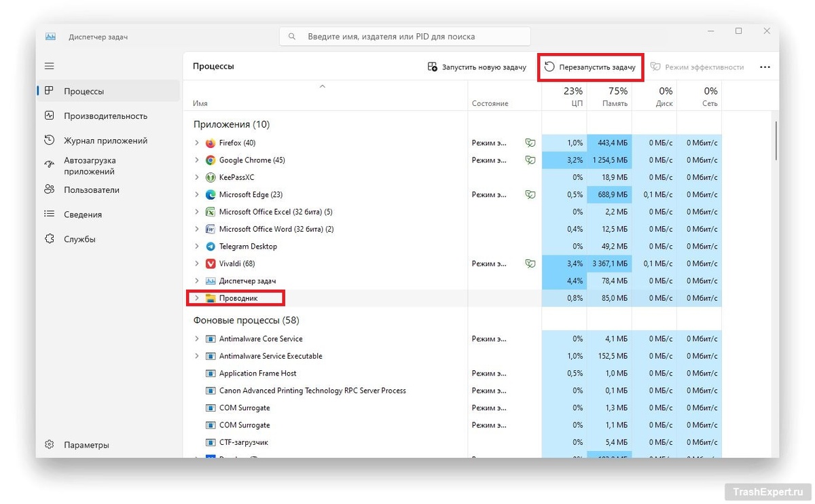Collapse the sort arrow above Имя column
The image size is (815, 504).
pos(323,86)
